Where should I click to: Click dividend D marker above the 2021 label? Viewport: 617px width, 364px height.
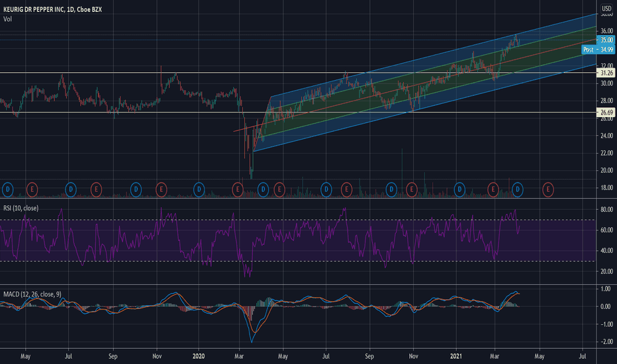459,190
